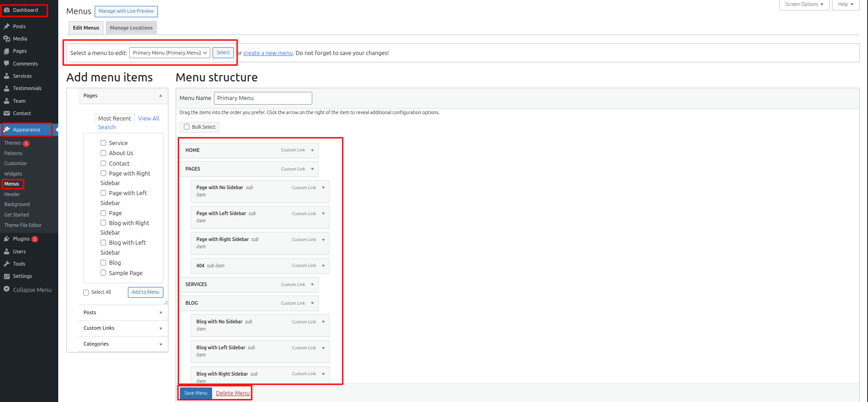Check the Blog with Left Sidebar checkbox
Screen dimensions: 868x402
tap(103, 242)
